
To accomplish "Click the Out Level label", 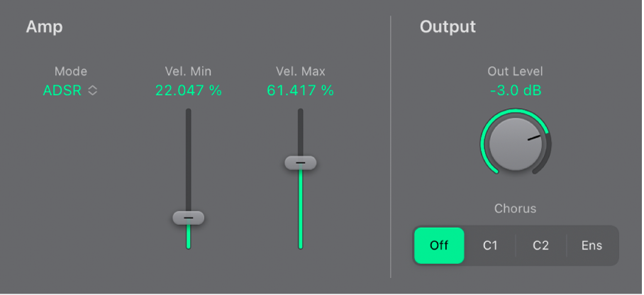I will (516, 71).
